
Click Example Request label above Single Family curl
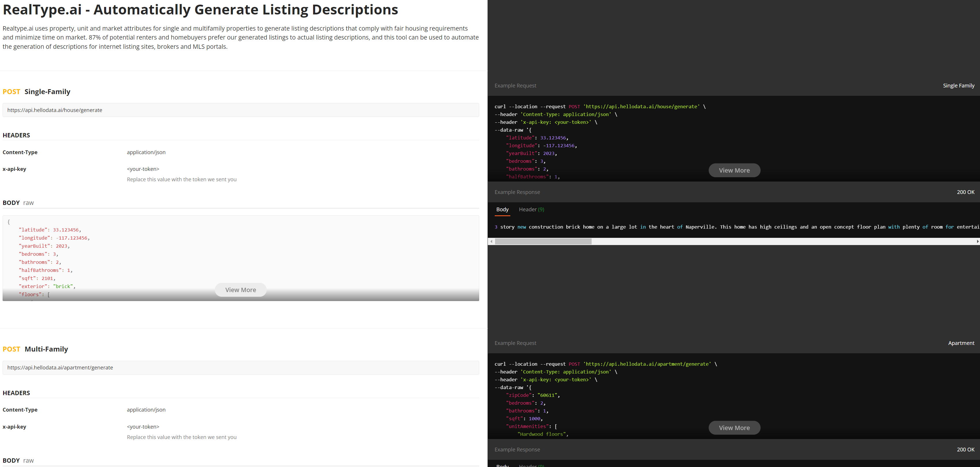click(515, 86)
